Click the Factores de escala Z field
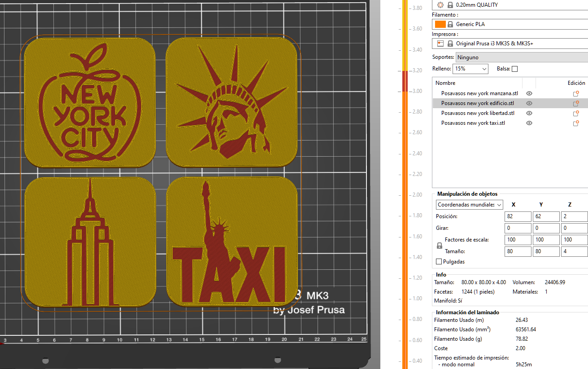 pos(575,240)
